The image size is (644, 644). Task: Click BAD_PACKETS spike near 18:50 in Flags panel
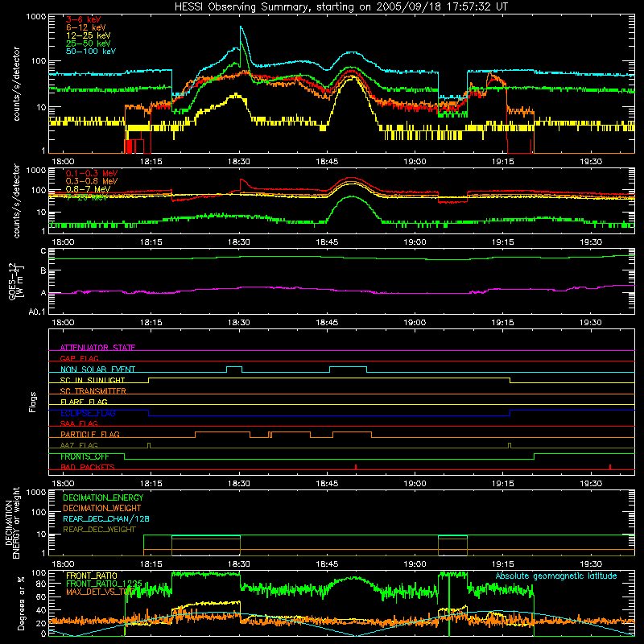pos(356,467)
